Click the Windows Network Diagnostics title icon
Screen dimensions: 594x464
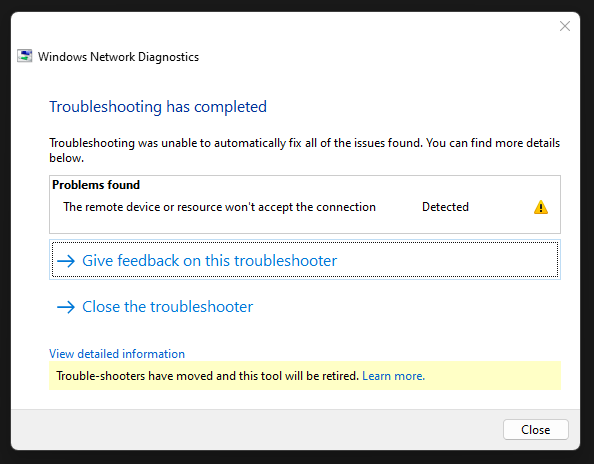click(25, 56)
